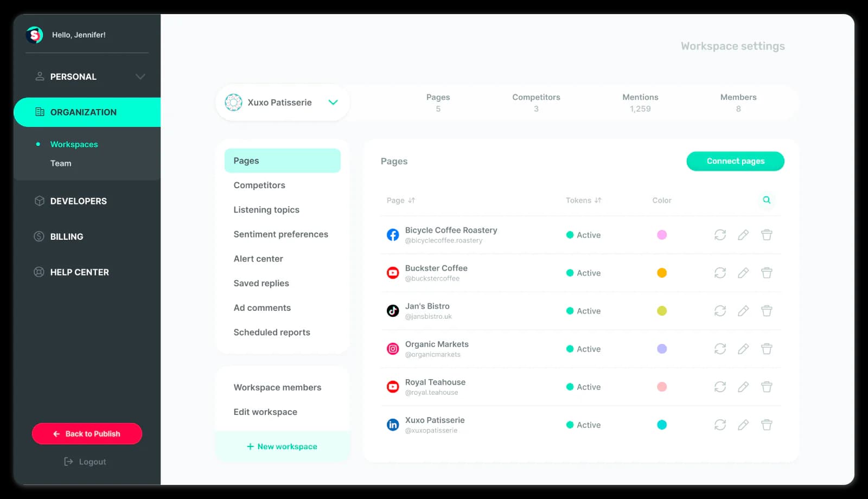Click the New workspace button
This screenshot has height=499, width=868.
pos(283,446)
